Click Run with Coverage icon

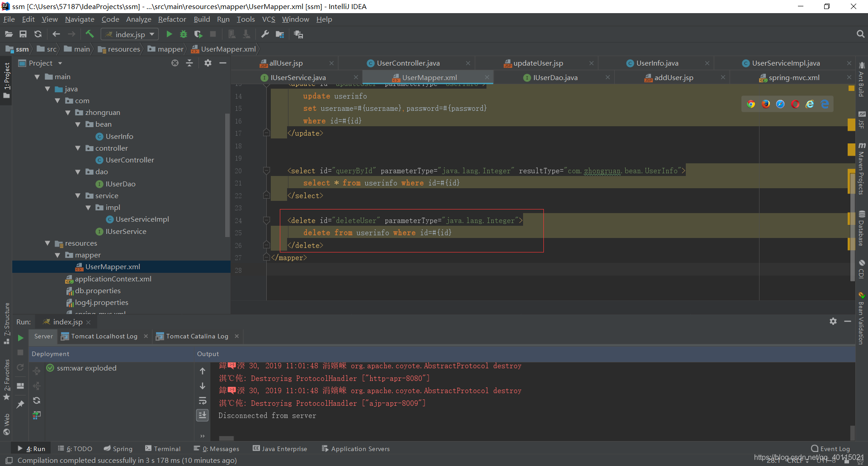tap(198, 34)
